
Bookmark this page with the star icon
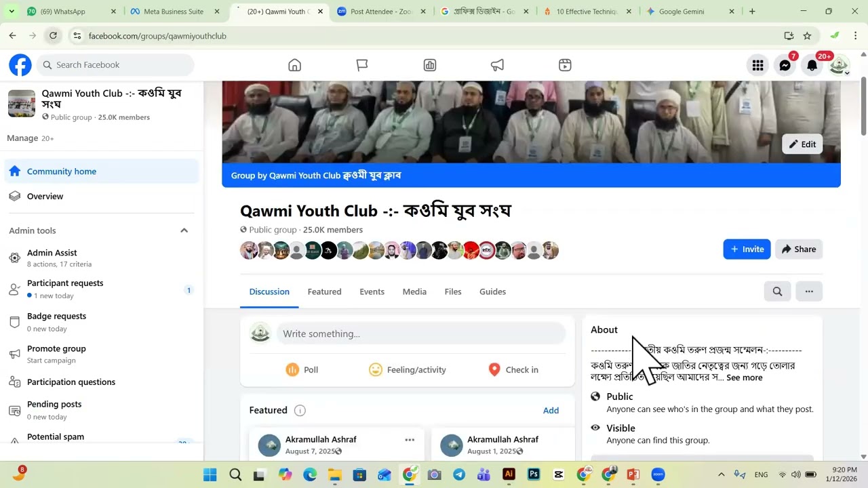[x=807, y=36]
